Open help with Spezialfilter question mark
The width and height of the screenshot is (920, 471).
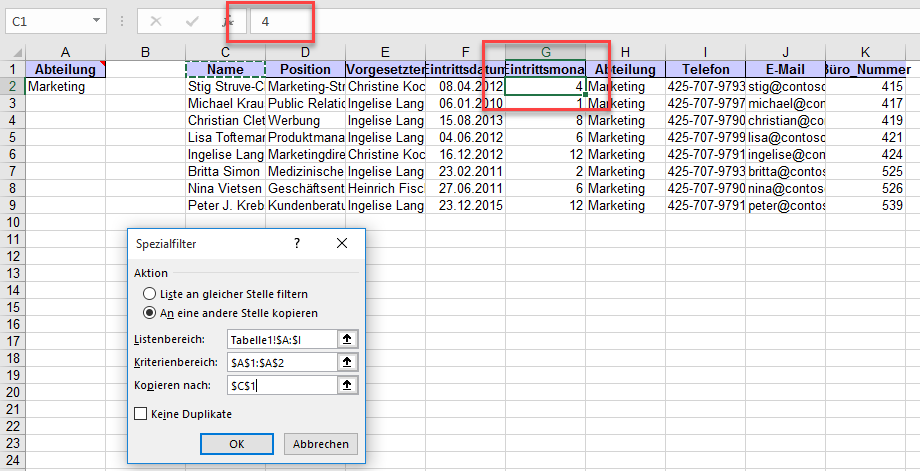point(297,243)
